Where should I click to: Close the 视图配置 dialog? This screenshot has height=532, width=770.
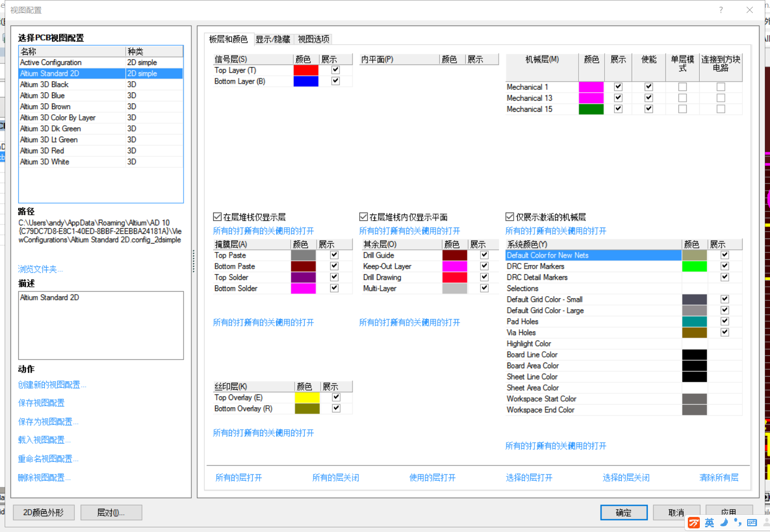coord(750,10)
